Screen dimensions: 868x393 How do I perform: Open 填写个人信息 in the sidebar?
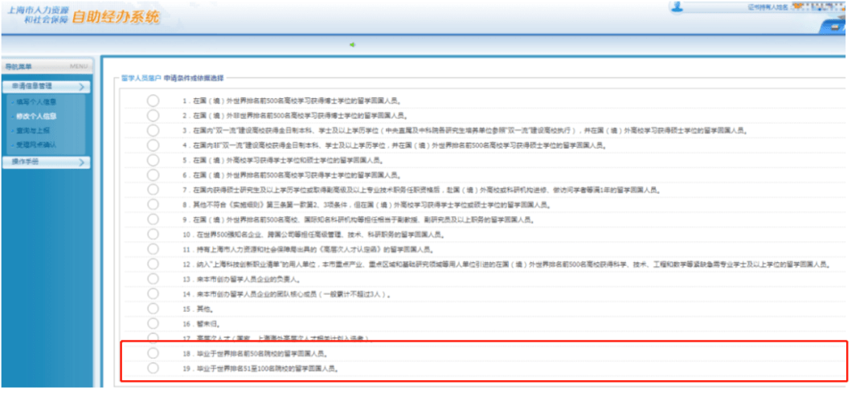36,102
